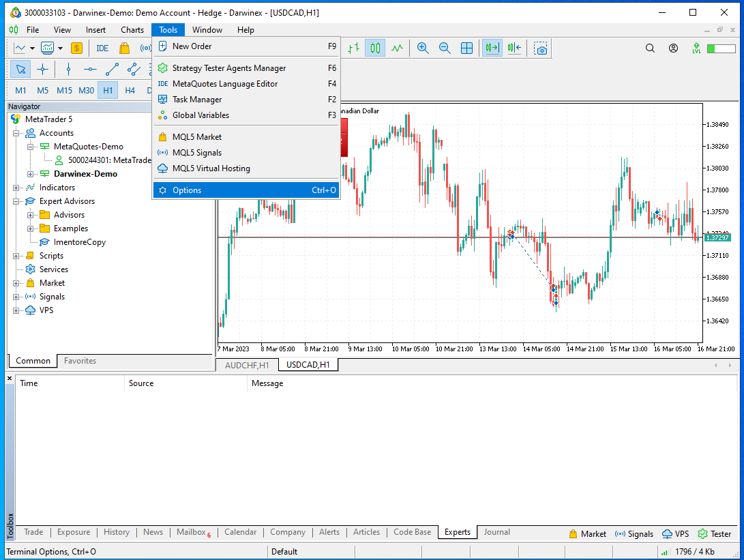Viewport: 744px width, 560px height.
Task: Select the H1 timeframe button
Action: 108,90
